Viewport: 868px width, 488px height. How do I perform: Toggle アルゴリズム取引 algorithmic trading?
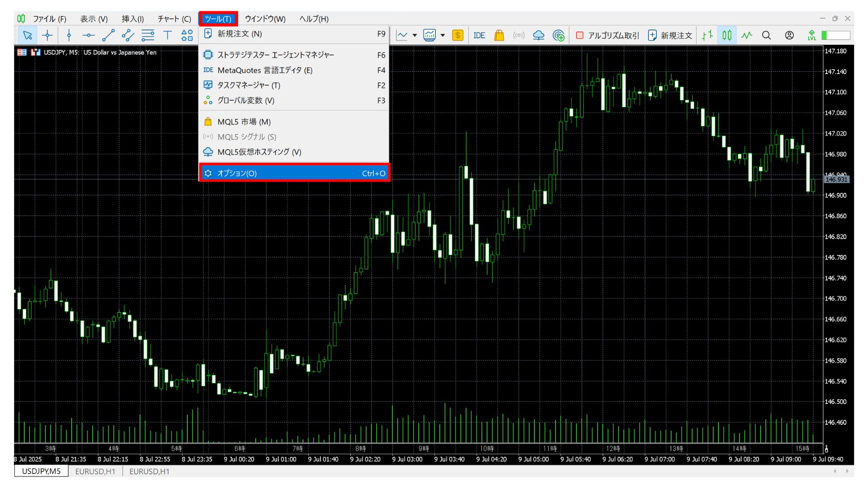coord(608,35)
